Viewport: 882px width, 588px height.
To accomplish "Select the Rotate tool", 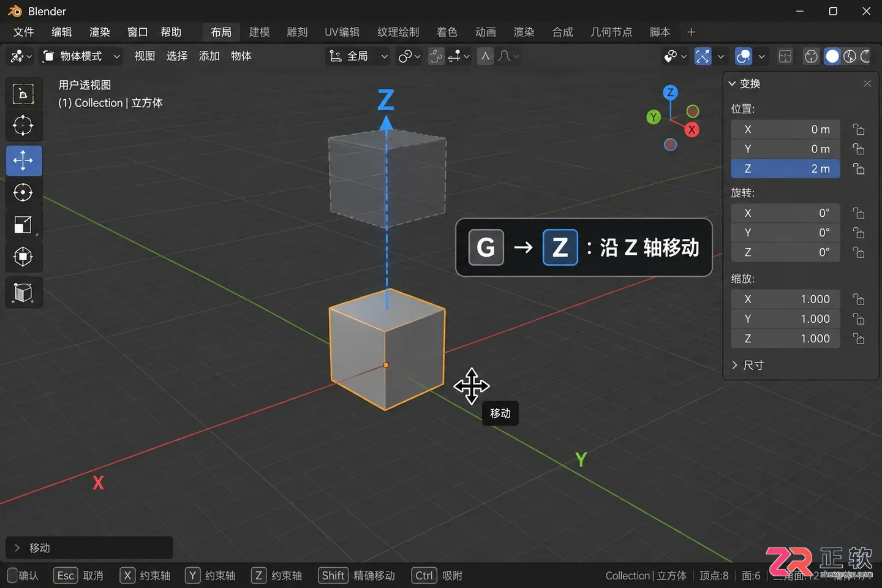I will tap(23, 192).
